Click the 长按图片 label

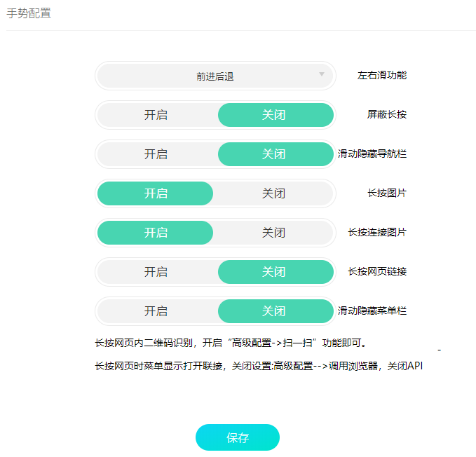click(x=387, y=193)
